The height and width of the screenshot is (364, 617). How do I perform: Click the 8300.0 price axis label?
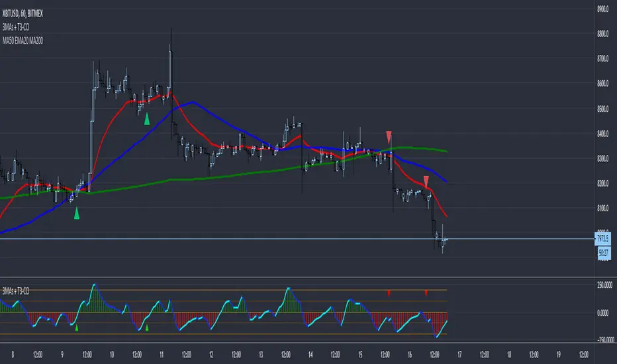coord(603,159)
